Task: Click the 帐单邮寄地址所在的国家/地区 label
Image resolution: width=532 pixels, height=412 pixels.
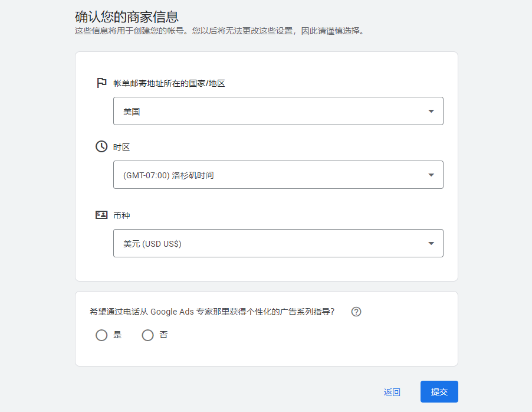Action: [x=169, y=83]
